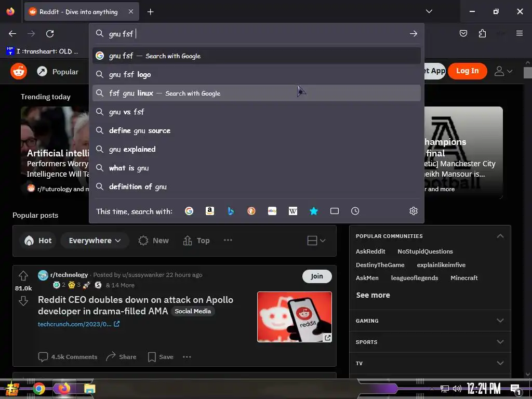The height and width of the screenshot is (399, 532).
Task: Open the AskReddit community link
Action: 370,251
